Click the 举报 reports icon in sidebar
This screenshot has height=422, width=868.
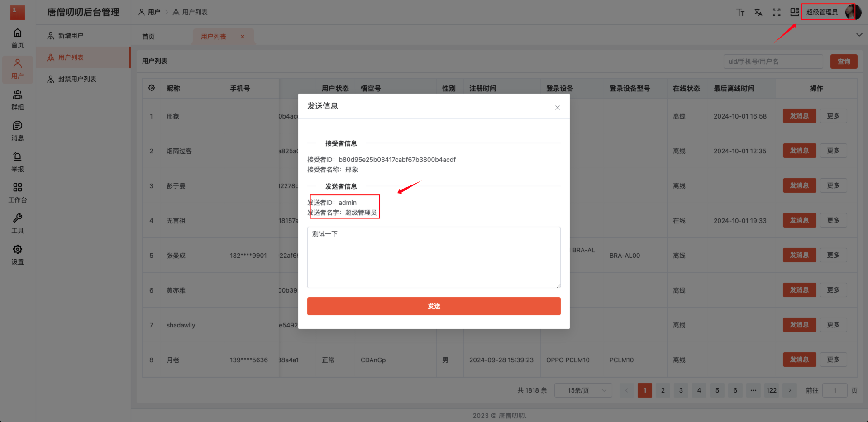tap(17, 161)
